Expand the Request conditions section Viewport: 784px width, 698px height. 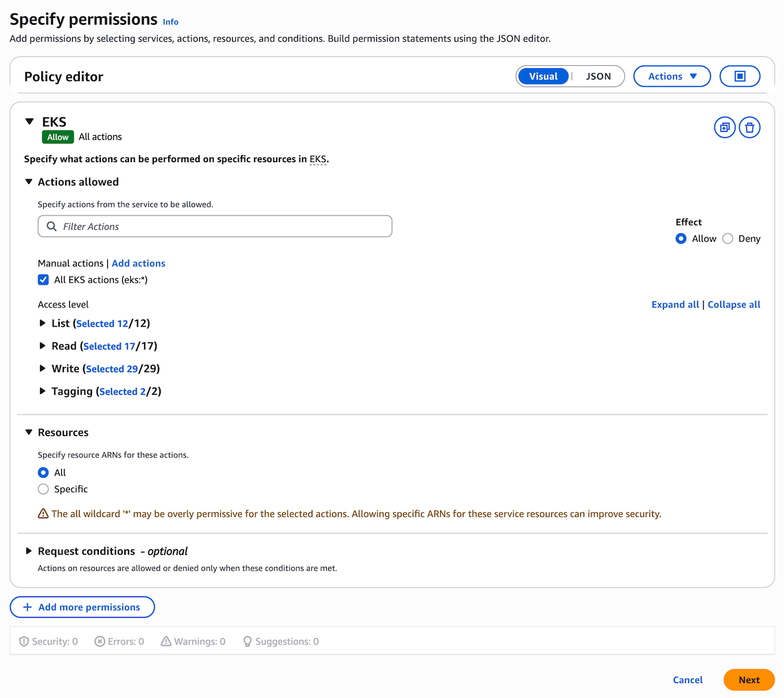tap(29, 551)
